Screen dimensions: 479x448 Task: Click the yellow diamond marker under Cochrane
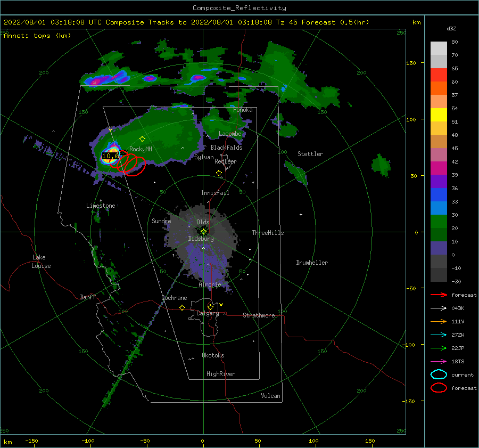tap(182, 307)
